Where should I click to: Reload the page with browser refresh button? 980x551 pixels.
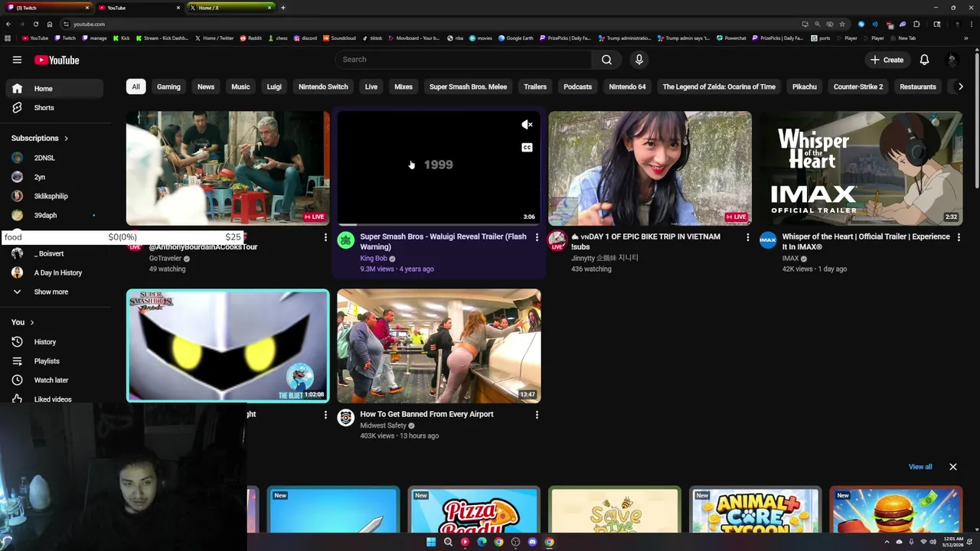(35, 24)
